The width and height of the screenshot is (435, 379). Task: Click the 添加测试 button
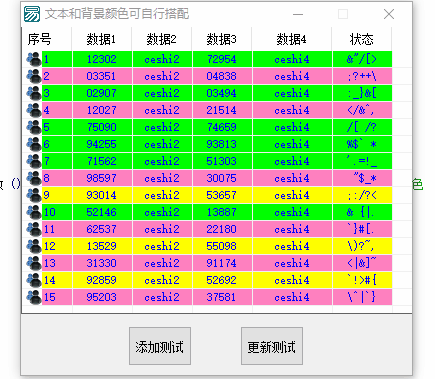(160, 346)
